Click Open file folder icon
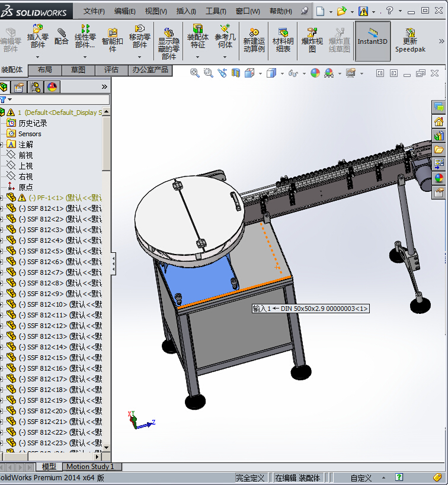 click(341, 11)
